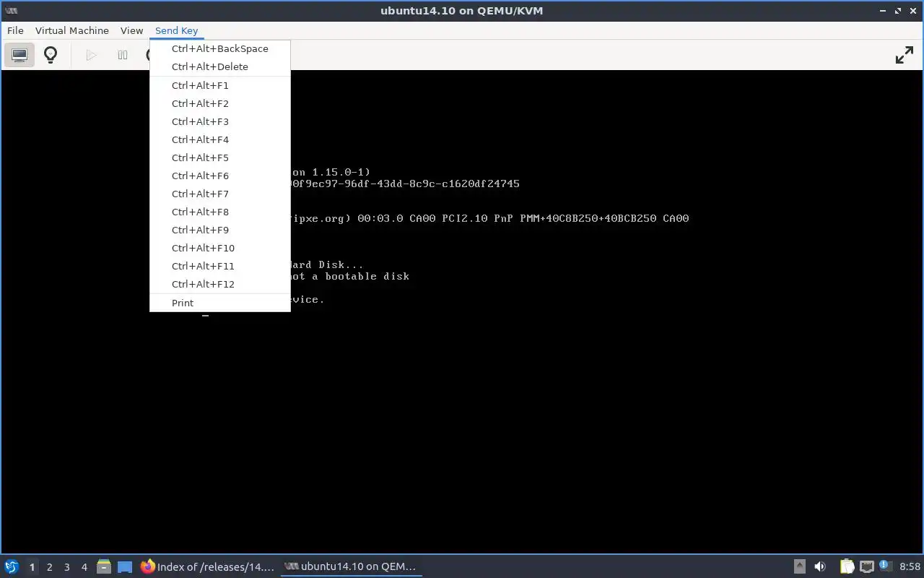
Task: Open the removable media tray icon
Action: pos(800,567)
